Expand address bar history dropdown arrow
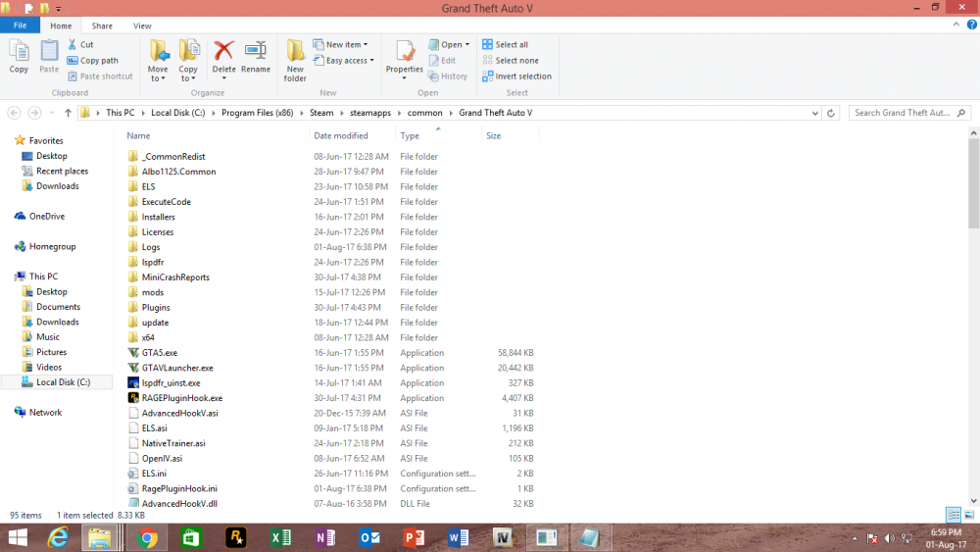The width and height of the screenshot is (980, 552). (x=815, y=113)
